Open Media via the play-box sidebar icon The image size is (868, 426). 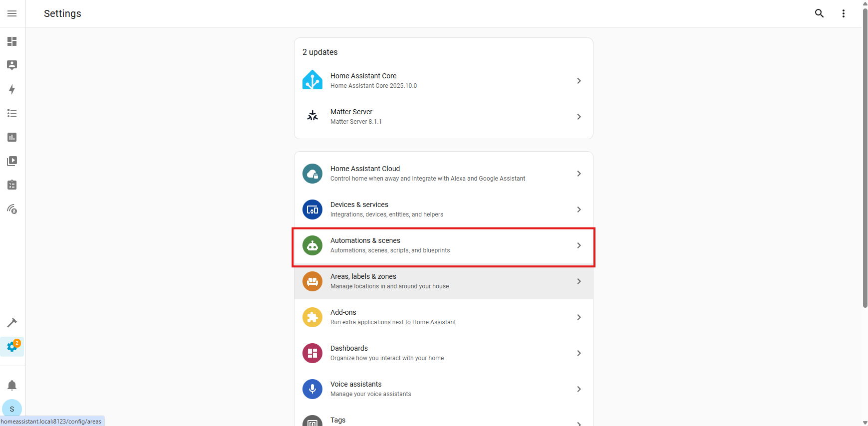point(12,161)
